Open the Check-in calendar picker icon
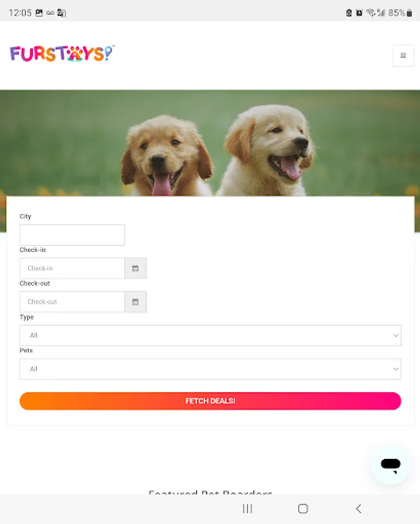This screenshot has height=524, width=420. [x=135, y=268]
